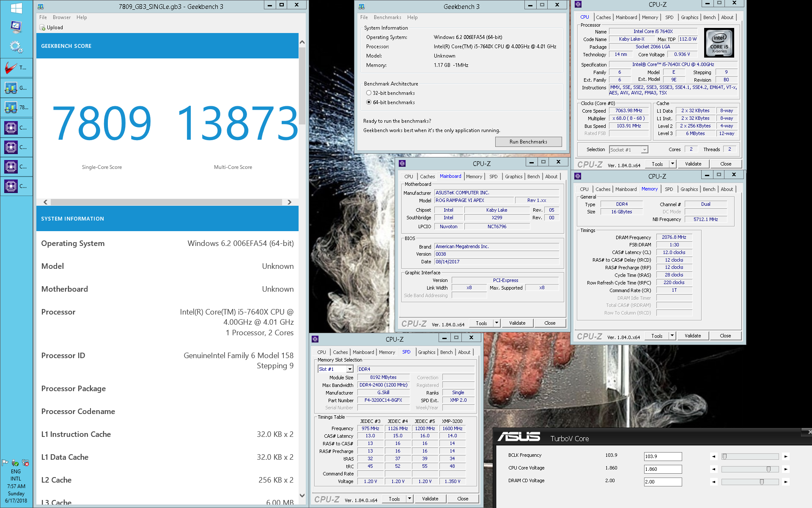Click Validate in CPU-Z CPU window
This screenshot has height=508, width=812.
tap(693, 164)
